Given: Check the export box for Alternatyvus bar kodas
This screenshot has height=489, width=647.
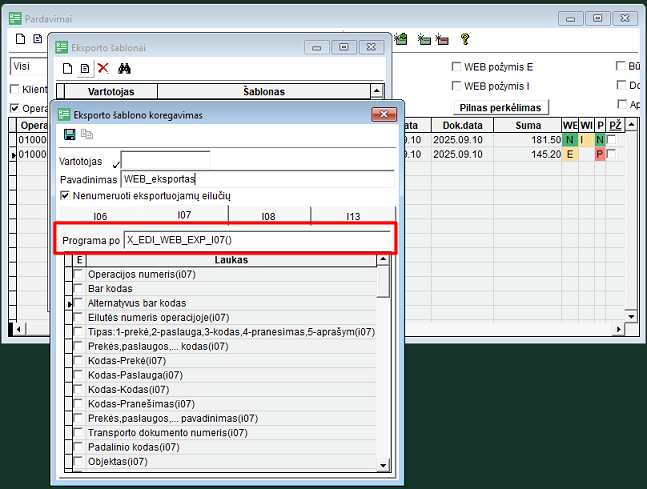Looking at the screenshot, I should [78, 303].
